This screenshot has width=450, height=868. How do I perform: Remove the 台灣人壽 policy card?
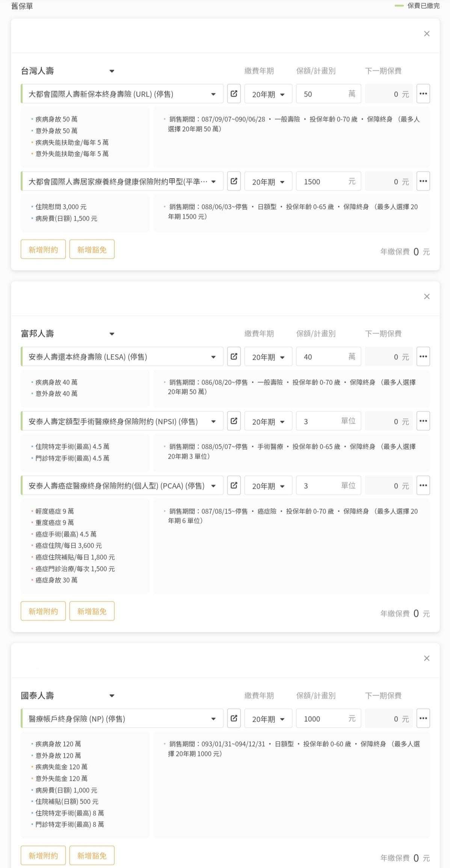point(426,34)
